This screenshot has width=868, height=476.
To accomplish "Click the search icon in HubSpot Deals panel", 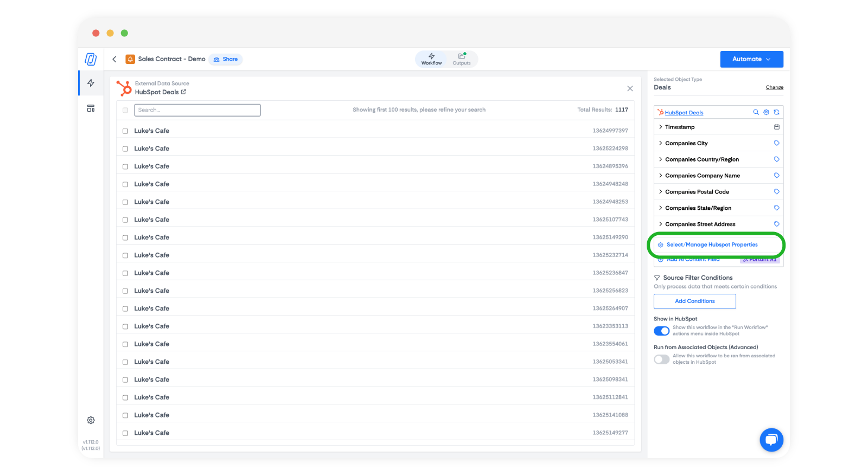I will (x=756, y=112).
